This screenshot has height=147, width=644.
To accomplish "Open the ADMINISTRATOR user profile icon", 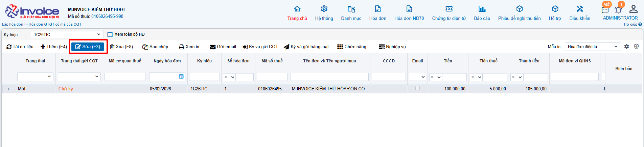I will pyautogui.click(x=631, y=9).
